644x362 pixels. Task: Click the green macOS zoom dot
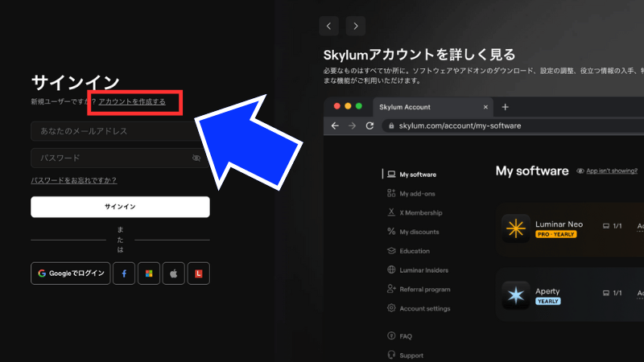point(359,106)
